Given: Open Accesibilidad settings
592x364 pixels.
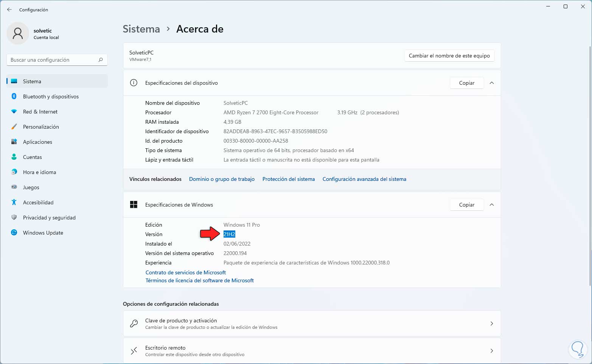Looking at the screenshot, I should 57,202.
